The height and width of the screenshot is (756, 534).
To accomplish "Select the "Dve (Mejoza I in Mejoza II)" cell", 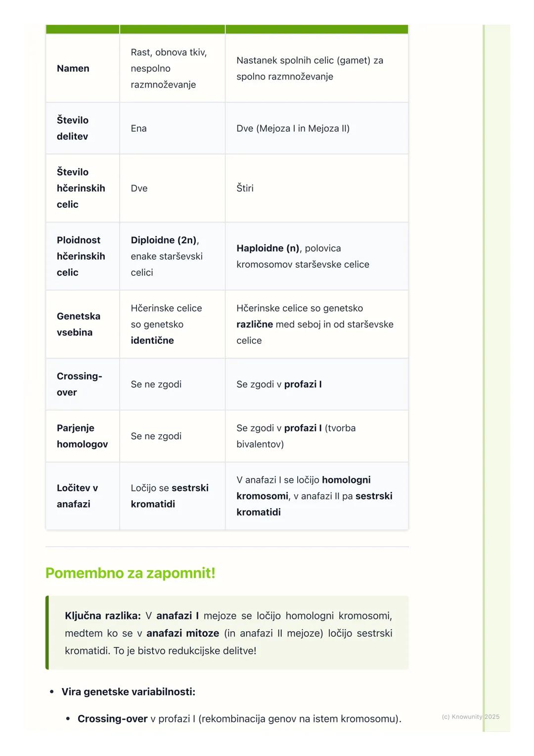I will point(293,129).
